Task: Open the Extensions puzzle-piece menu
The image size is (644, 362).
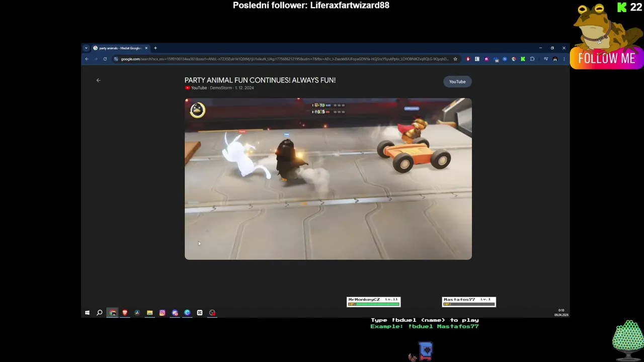Action: tap(532, 59)
